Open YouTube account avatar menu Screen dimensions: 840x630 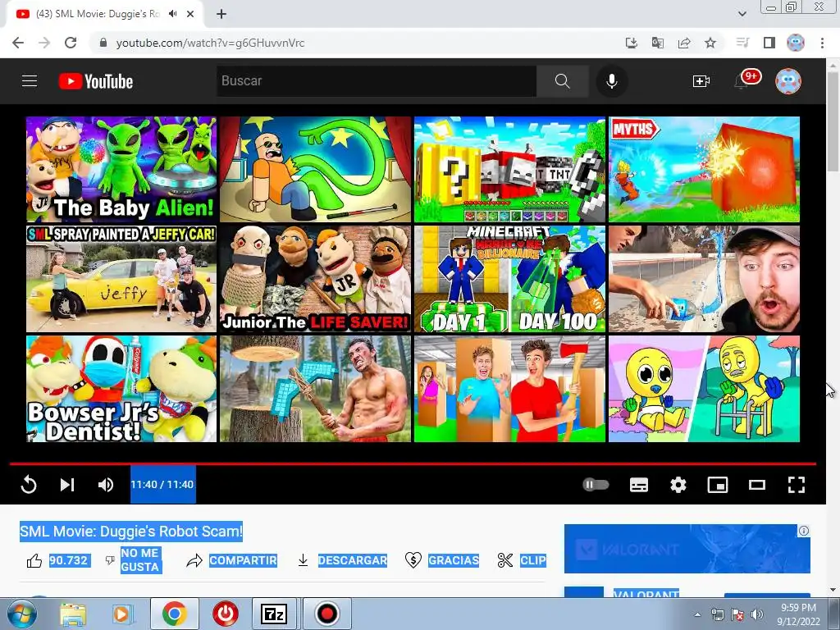788,81
